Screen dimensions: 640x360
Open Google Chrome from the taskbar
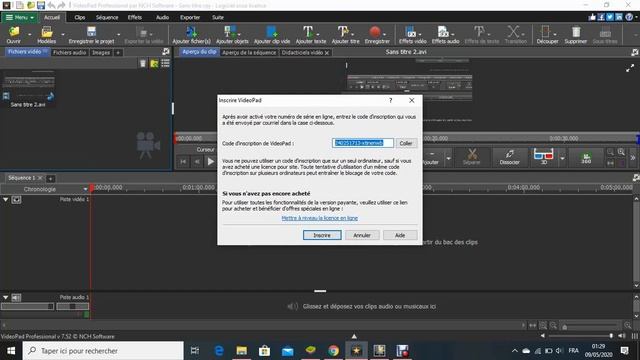coord(333,351)
